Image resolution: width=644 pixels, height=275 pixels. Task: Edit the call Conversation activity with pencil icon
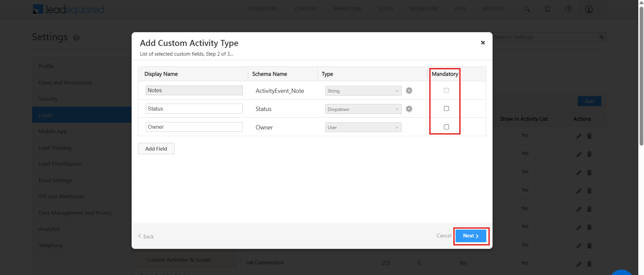click(x=579, y=264)
